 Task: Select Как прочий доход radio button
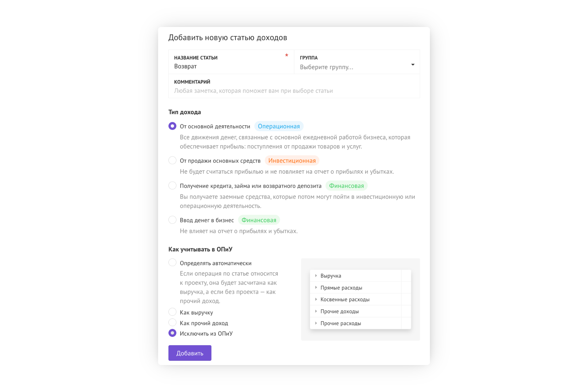coord(172,322)
